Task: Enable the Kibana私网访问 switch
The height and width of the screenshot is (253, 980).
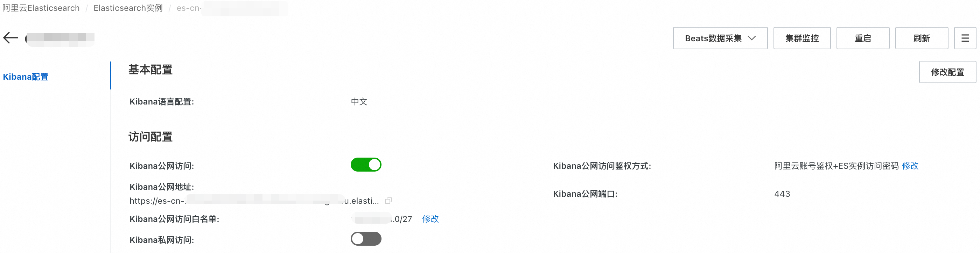Action: click(x=366, y=239)
